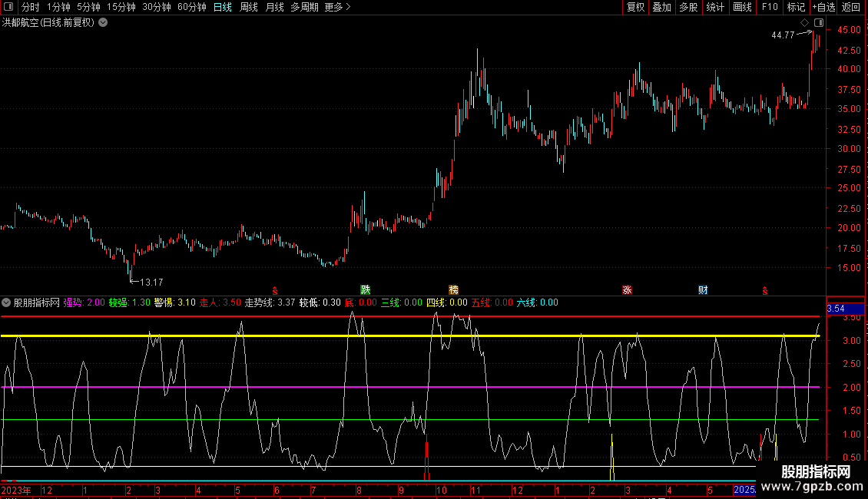Click the 较强: 1.30 indicator value
Viewport: 868px width, 499px height.
click(x=130, y=302)
